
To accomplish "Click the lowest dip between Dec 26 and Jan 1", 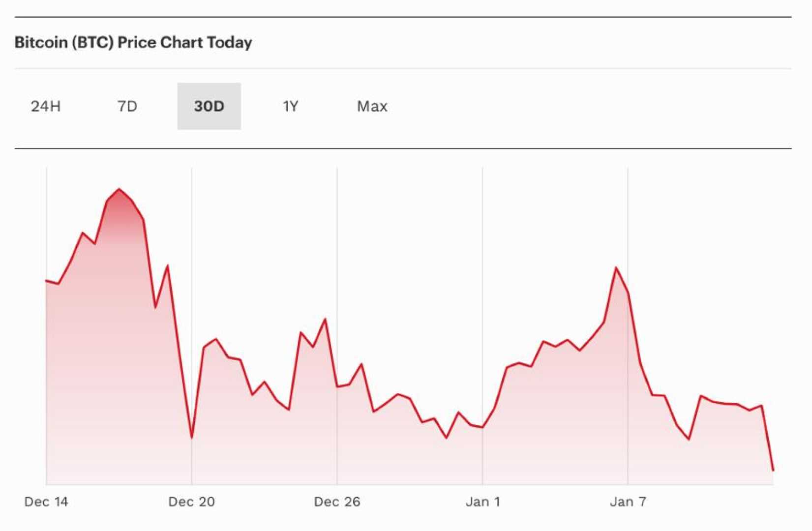I will (447, 438).
